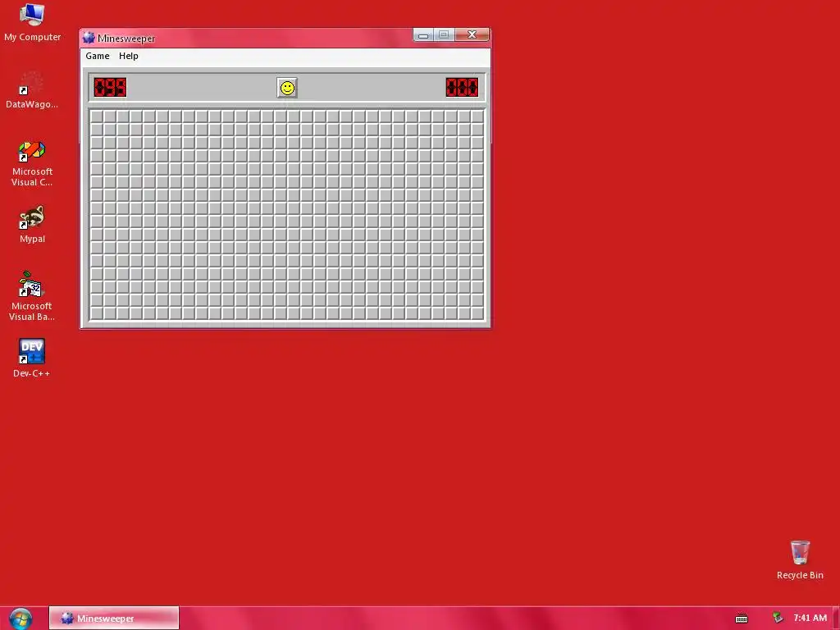Uncover the bottom-right corner minefield cell
Viewport: 840px width, 630px height.
coord(477,313)
